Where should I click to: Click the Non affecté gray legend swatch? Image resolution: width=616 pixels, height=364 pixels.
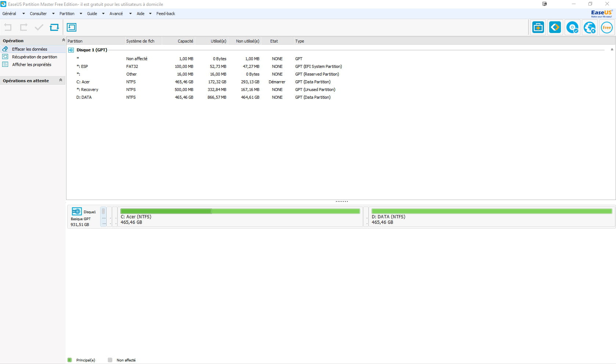point(110,360)
